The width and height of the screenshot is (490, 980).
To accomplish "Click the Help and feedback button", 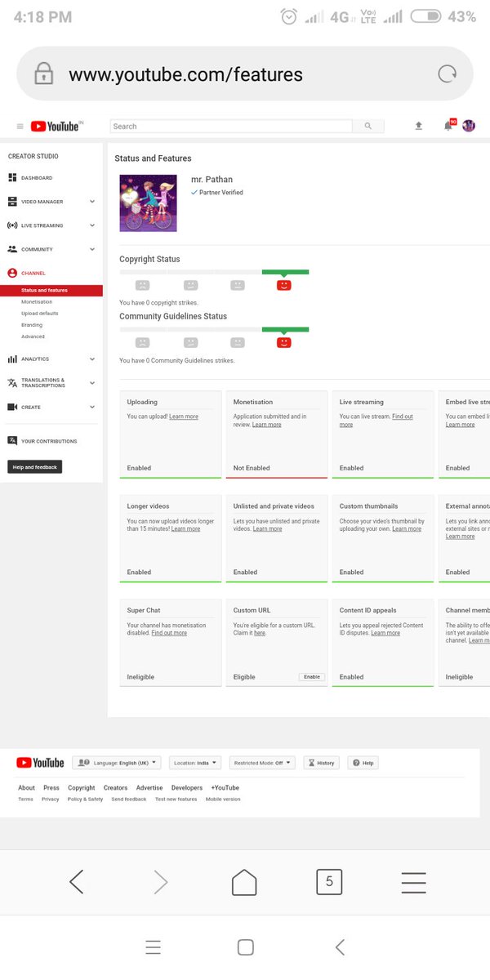I will click(35, 467).
